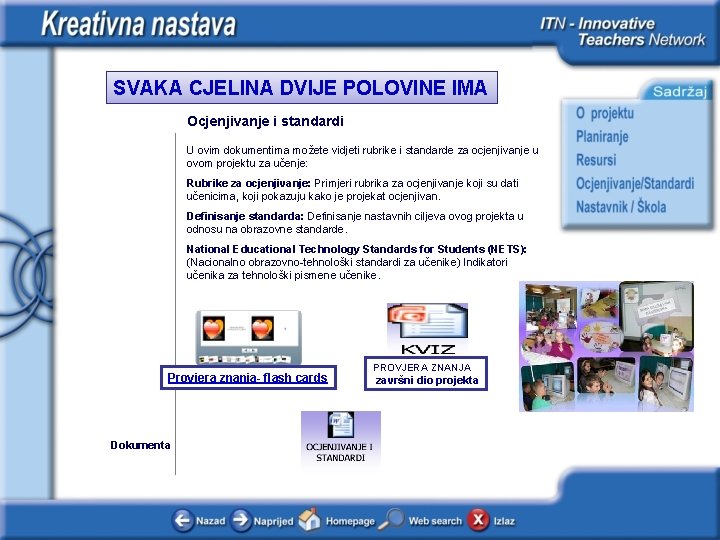Screen dimensions: 720x540
Task: Select Ocjenjivanje/Standardi menu entry
Action: click(635, 183)
